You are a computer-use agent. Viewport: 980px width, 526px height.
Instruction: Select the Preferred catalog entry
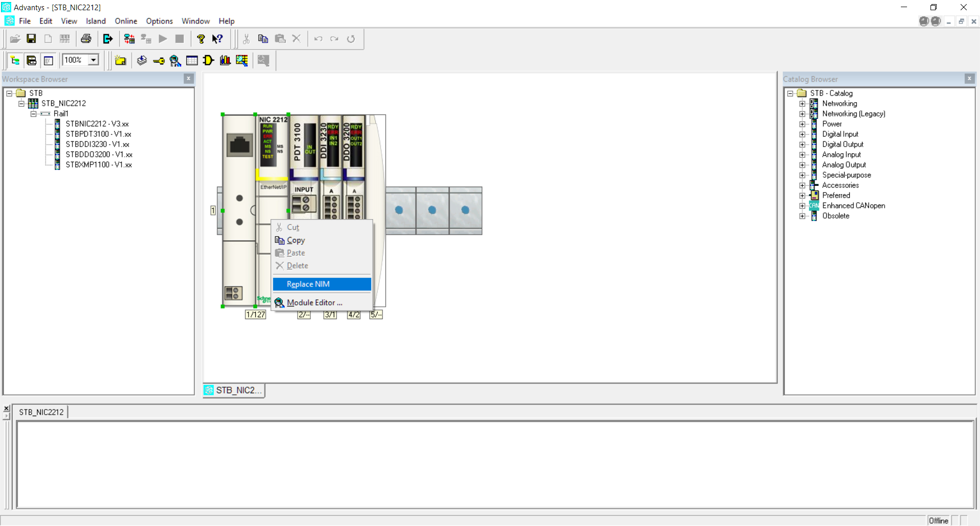pos(836,195)
